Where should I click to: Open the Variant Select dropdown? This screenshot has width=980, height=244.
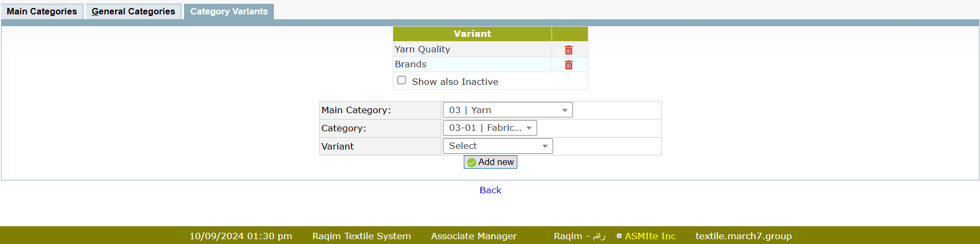(497, 146)
